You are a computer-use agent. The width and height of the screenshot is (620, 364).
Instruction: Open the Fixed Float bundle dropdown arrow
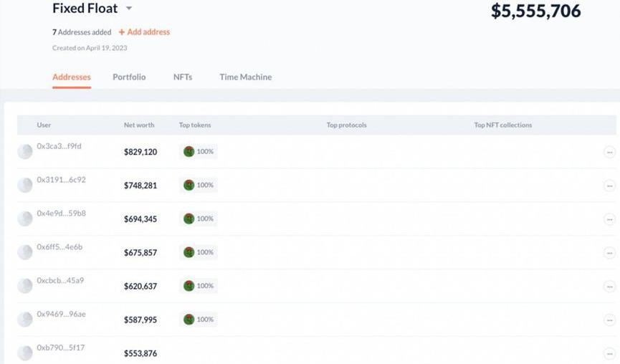click(x=129, y=9)
